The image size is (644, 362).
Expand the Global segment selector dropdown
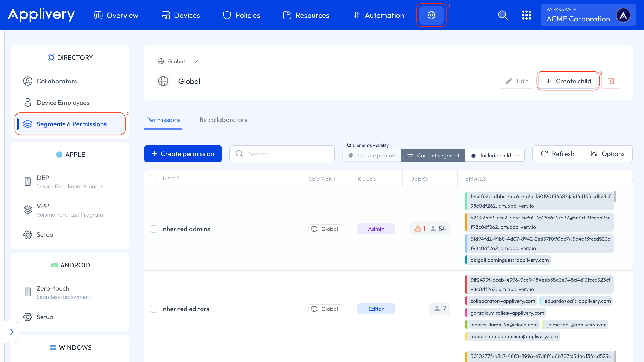[195, 61]
